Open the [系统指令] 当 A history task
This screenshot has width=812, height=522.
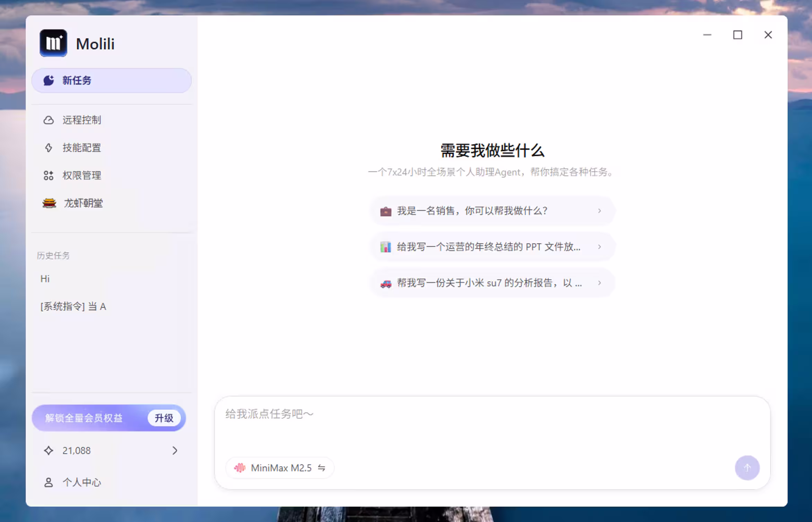[x=73, y=306]
